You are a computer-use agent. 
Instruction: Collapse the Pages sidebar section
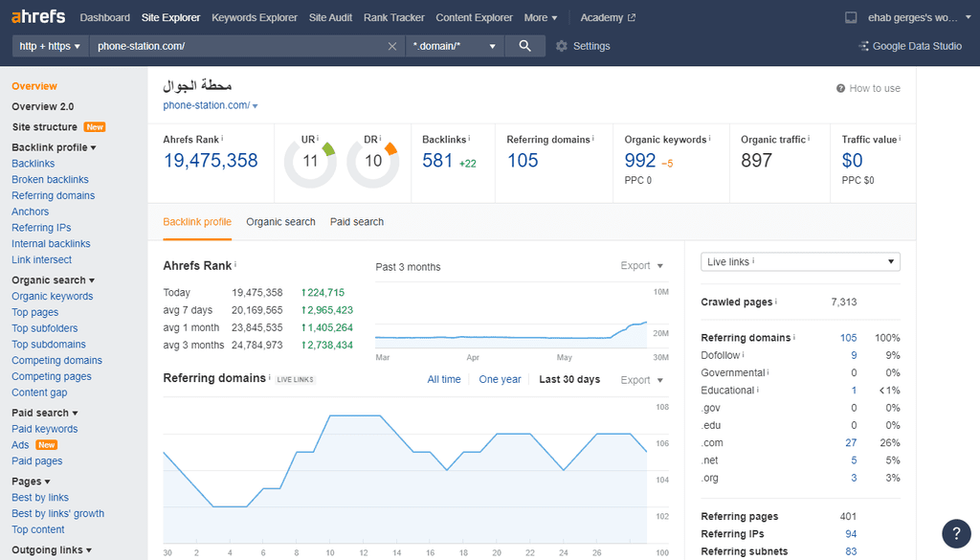31,482
